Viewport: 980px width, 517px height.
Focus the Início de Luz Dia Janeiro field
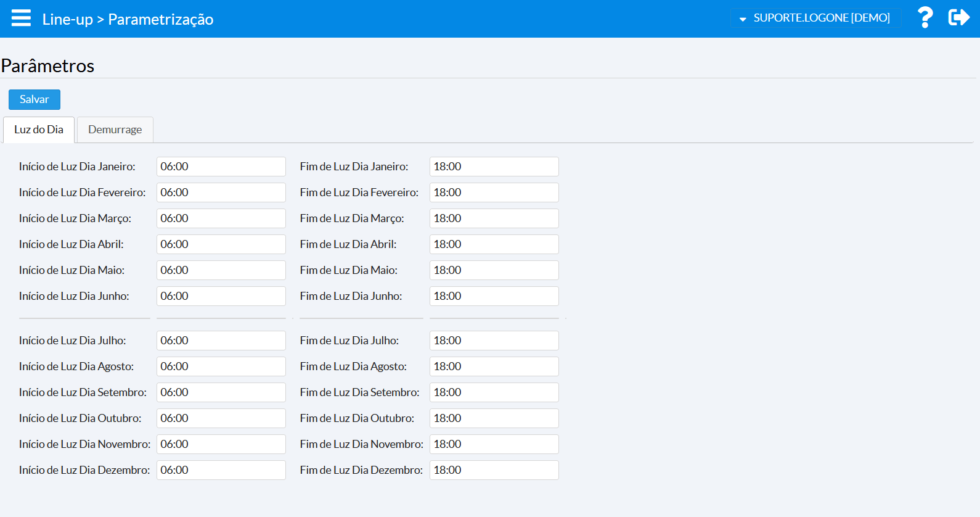(x=221, y=167)
